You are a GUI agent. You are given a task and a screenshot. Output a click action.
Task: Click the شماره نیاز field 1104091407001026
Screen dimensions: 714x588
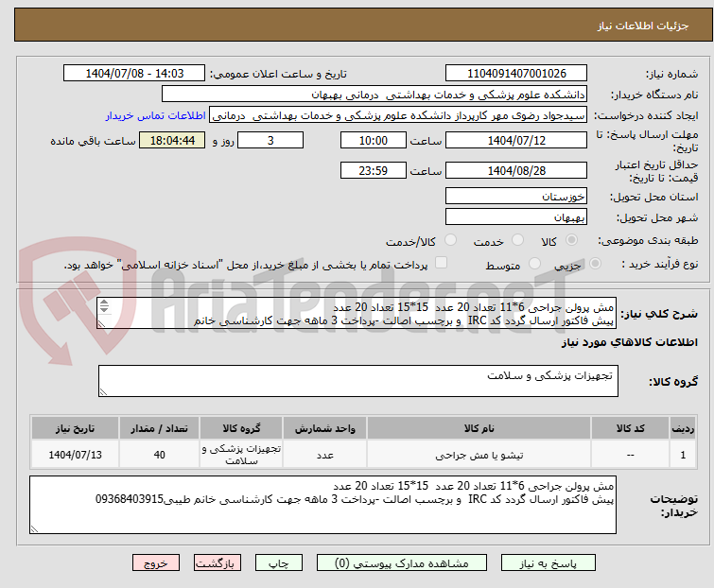coord(516,74)
